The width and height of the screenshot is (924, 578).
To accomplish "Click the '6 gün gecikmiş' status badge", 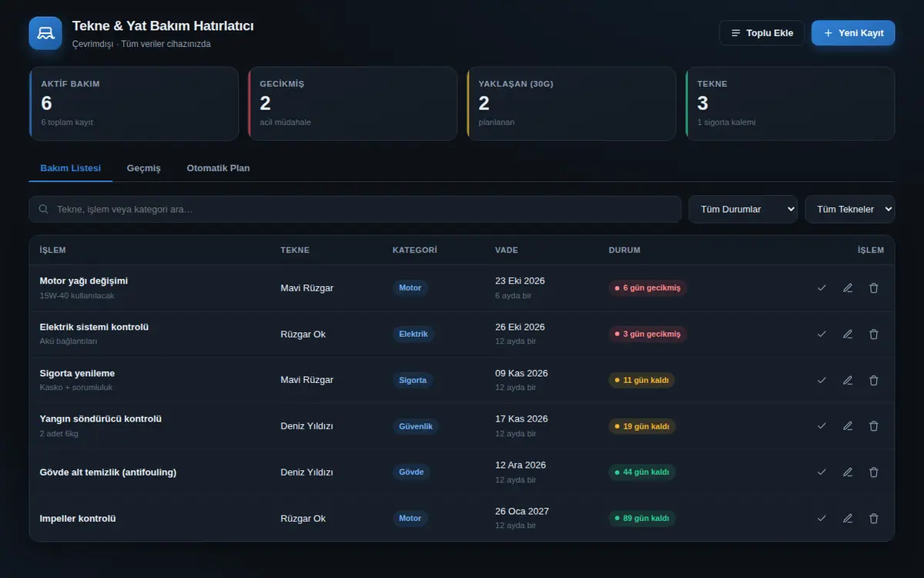I will coord(648,288).
